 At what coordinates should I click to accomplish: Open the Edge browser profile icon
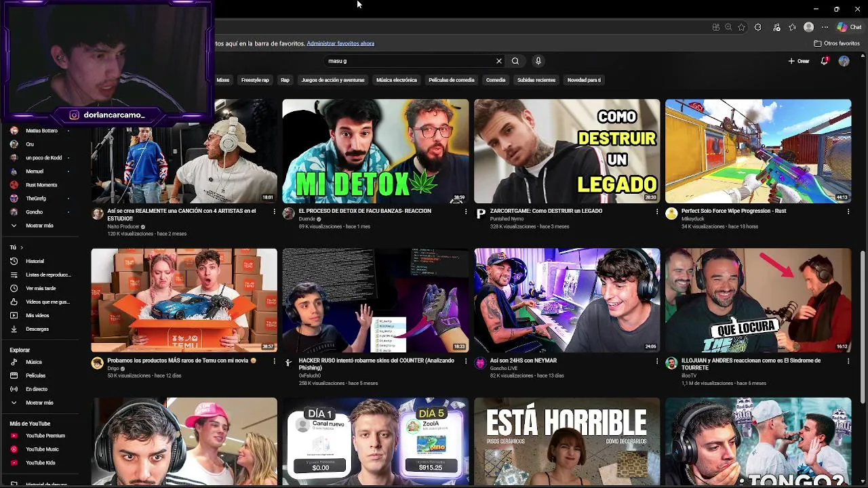[x=808, y=27]
